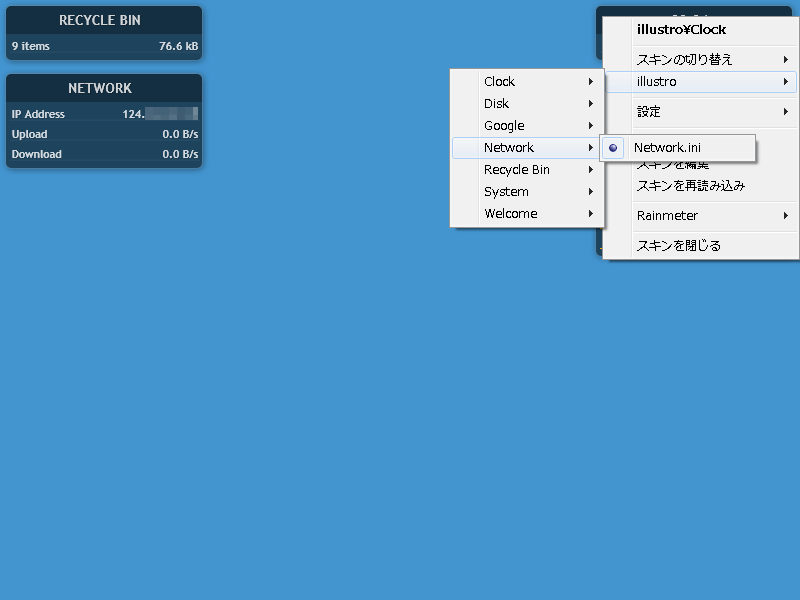This screenshot has height=600, width=800.
Task: Click the Upload label
Action: coord(29,134)
